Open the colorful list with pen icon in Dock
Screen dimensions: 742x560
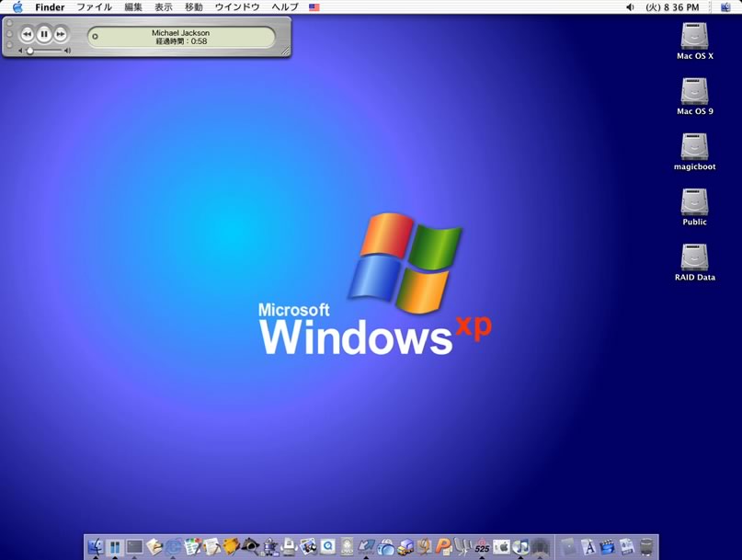[x=192, y=547]
